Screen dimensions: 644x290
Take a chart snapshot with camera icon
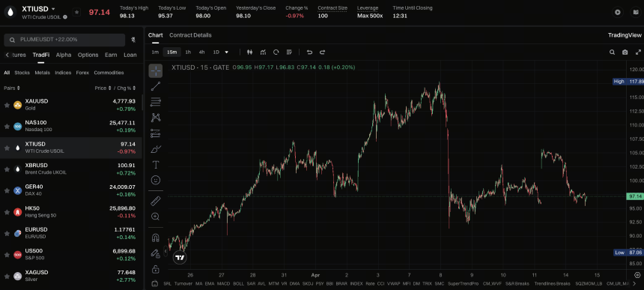click(625, 52)
